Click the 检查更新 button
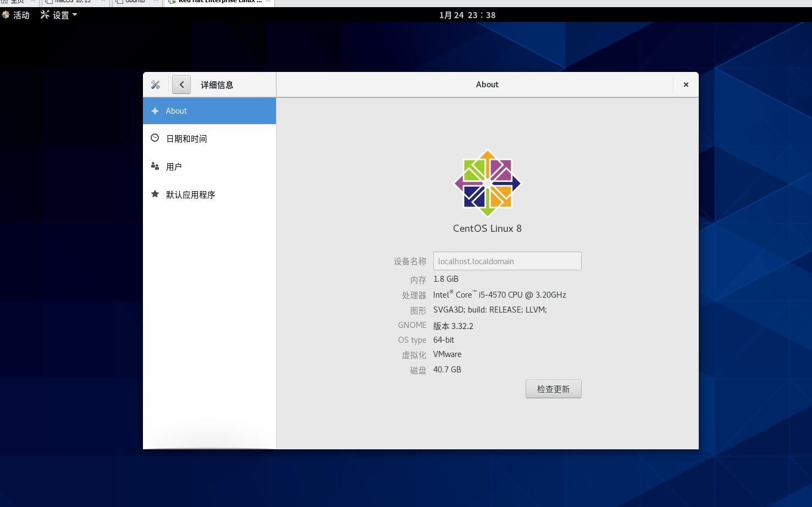The width and height of the screenshot is (812, 507). point(553,388)
